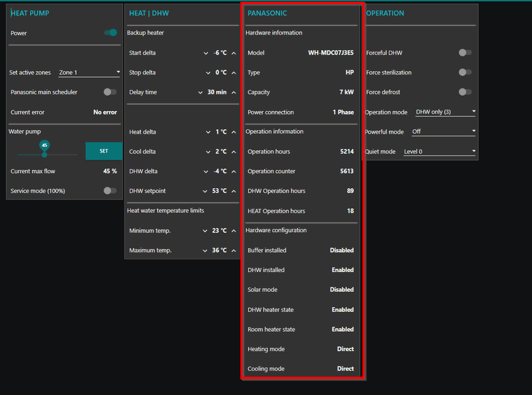Increase the Start delta value
This screenshot has height=395, width=532.
234,53
